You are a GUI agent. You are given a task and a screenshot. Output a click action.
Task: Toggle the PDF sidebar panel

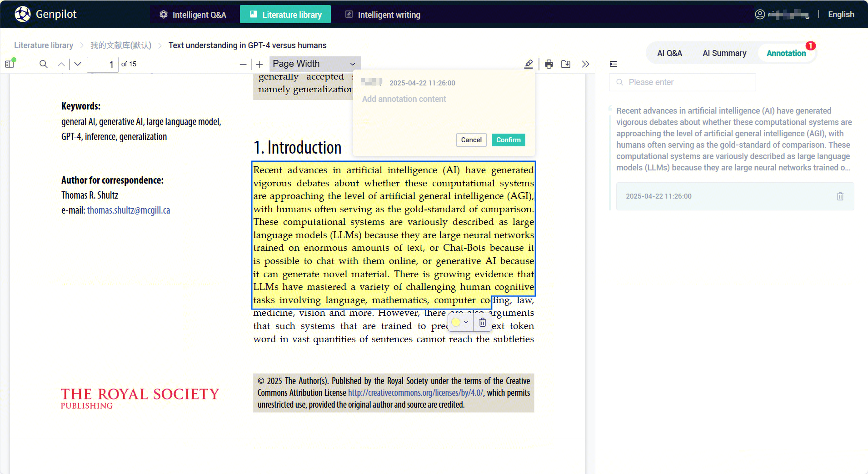click(x=10, y=64)
